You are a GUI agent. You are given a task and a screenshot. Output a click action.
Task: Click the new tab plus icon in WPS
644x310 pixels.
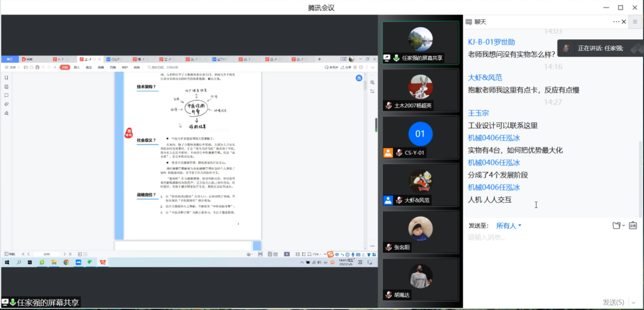[x=320, y=59]
